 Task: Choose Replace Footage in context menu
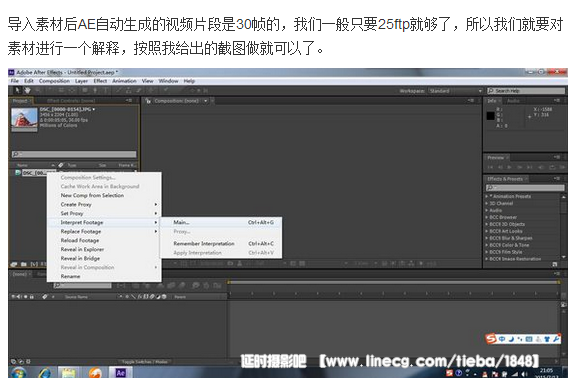(x=104, y=231)
